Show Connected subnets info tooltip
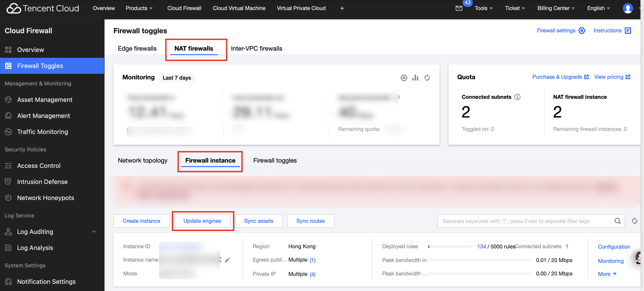Viewport: 644px width, 291px height. click(x=517, y=97)
